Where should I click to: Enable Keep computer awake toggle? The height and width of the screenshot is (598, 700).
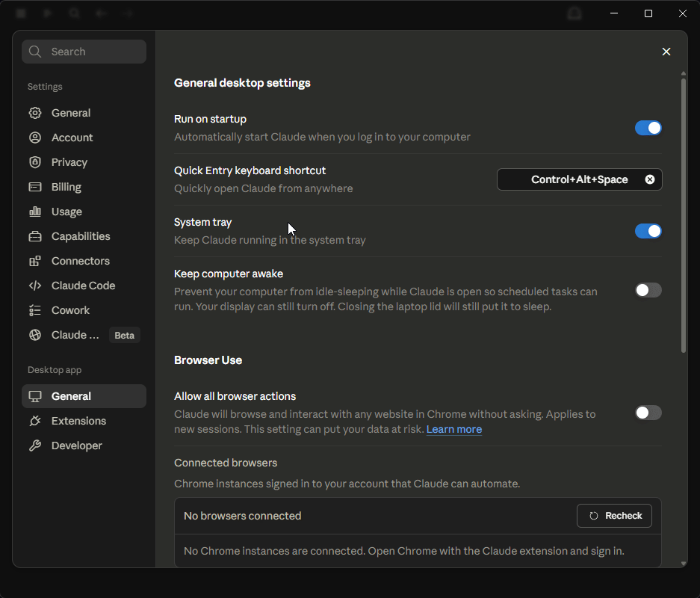(x=648, y=290)
